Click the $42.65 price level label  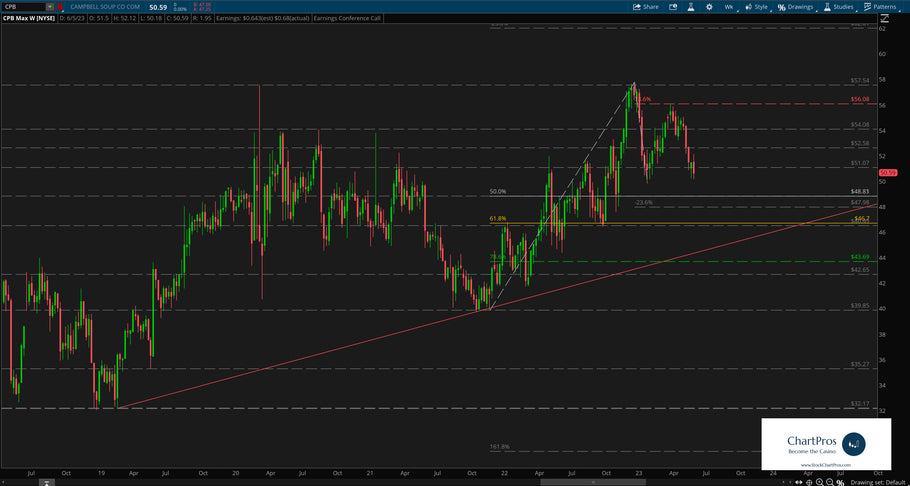click(860, 270)
